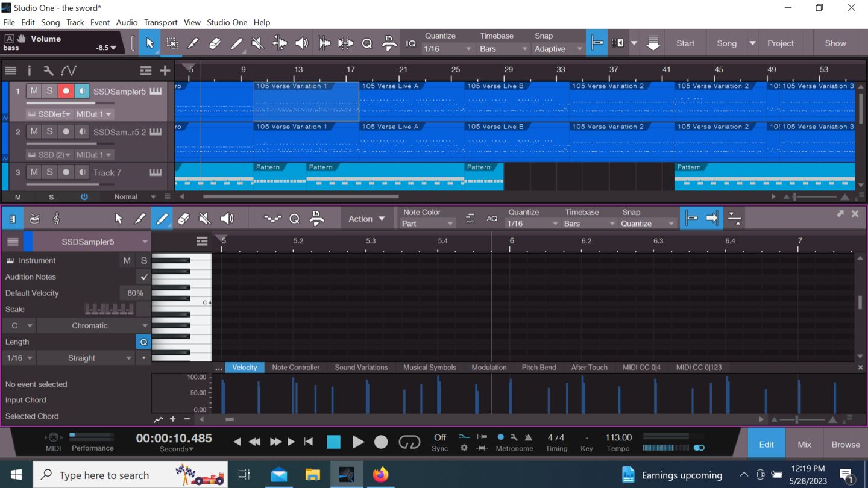Select the Listen tool in top toolbar
Image resolution: width=868 pixels, height=488 pixels.
click(x=301, y=43)
